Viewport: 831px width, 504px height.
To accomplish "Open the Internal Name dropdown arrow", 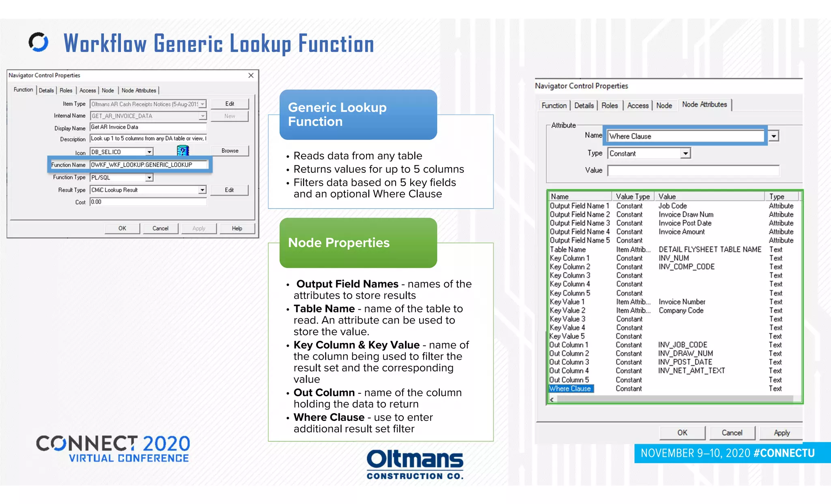I will pos(202,116).
